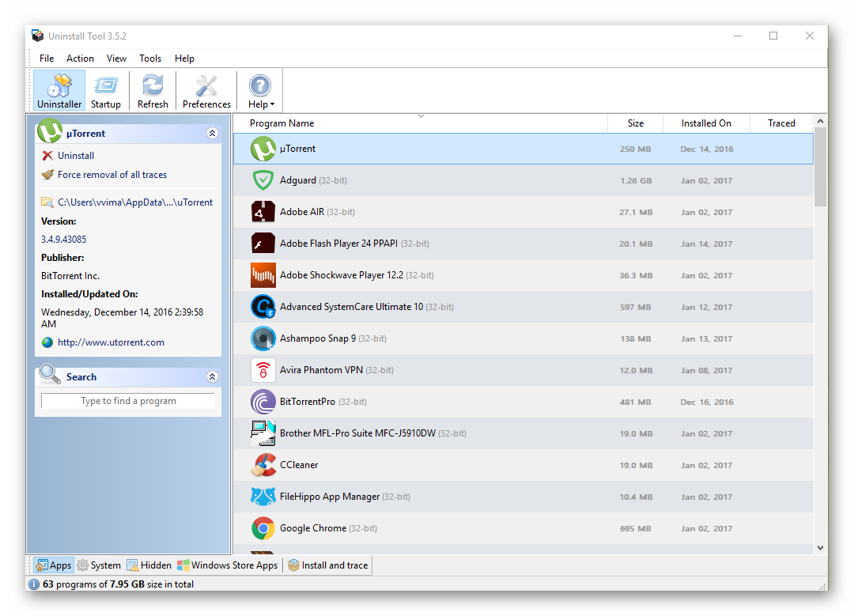Screen dimensions: 854x616
Task: Select the Adguard program name
Action: point(298,180)
